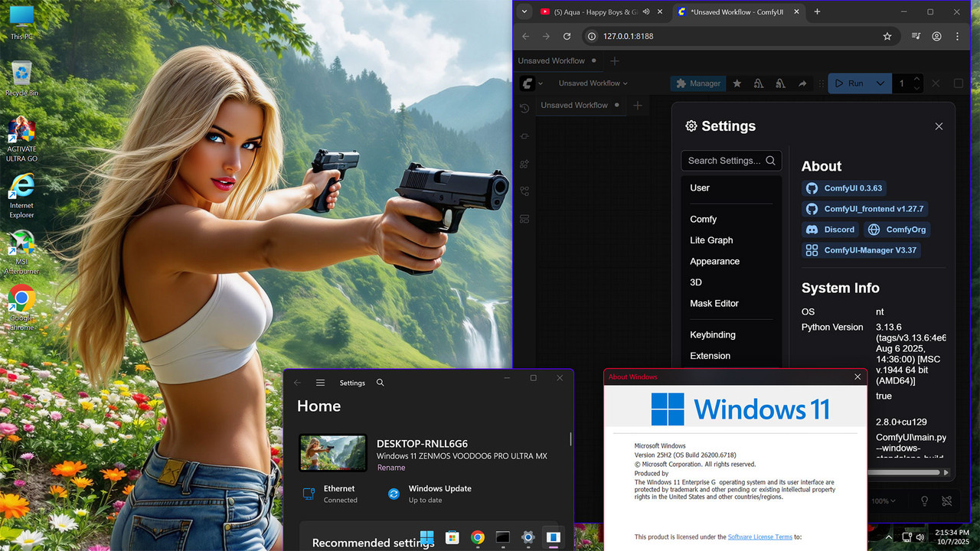This screenshot has height=551, width=980.
Task: Expand the Unsaved Workflow breadcrumb dropdown
Action: coord(593,83)
